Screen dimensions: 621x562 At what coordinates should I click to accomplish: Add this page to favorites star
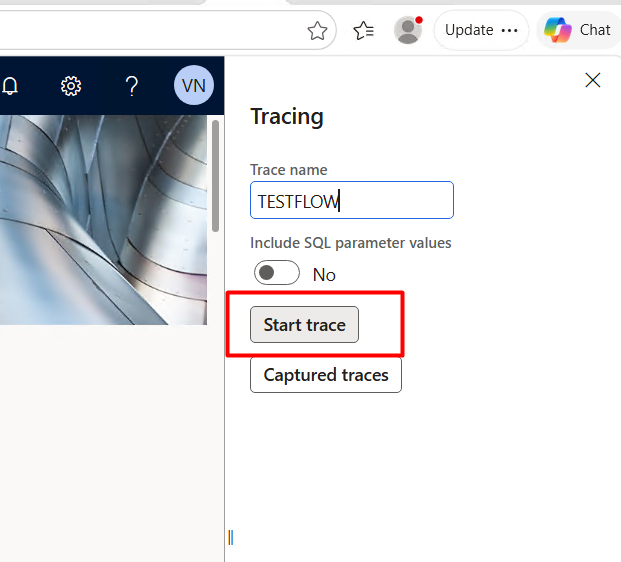(x=317, y=30)
